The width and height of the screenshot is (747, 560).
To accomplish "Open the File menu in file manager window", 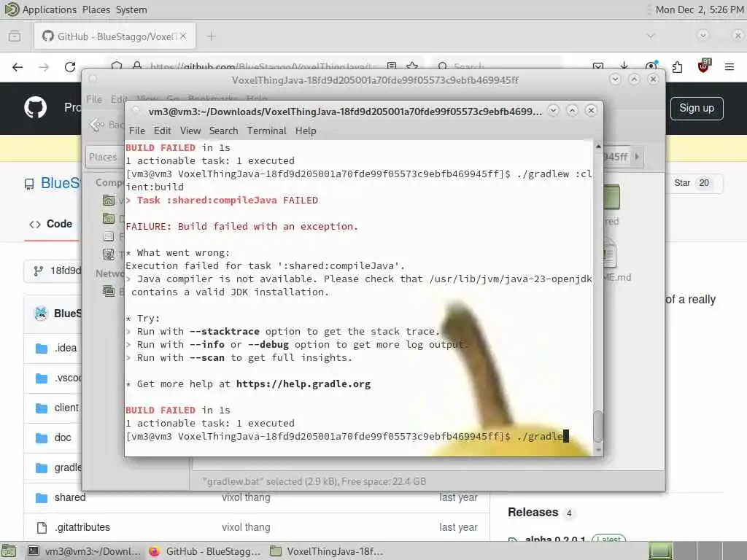I will tap(94, 99).
